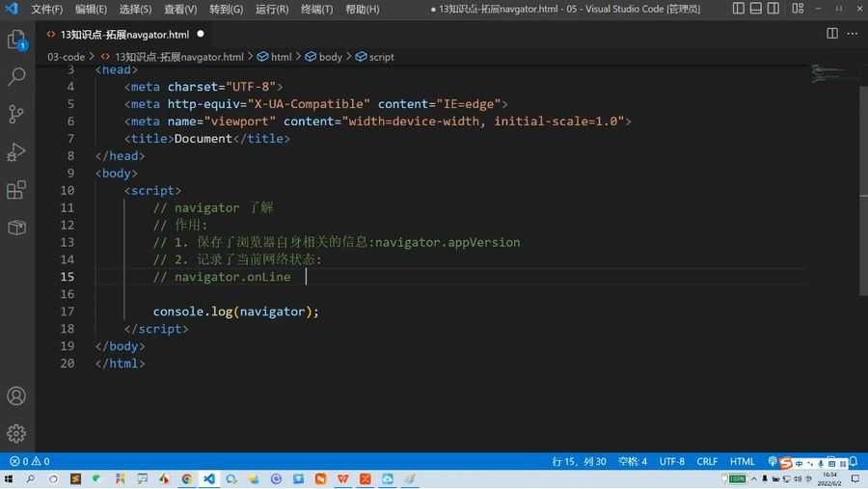Open the editor More Actions ellipsis
The height and width of the screenshot is (489, 868).
pyautogui.click(x=853, y=34)
